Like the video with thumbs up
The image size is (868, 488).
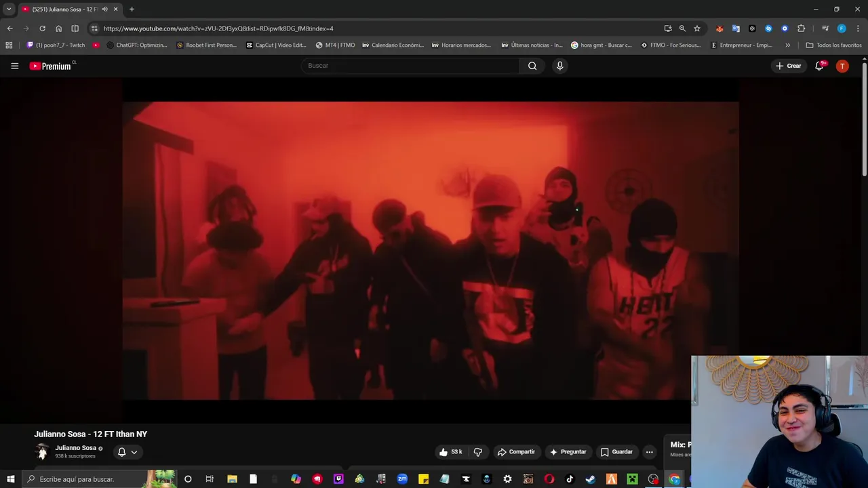click(451, 452)
